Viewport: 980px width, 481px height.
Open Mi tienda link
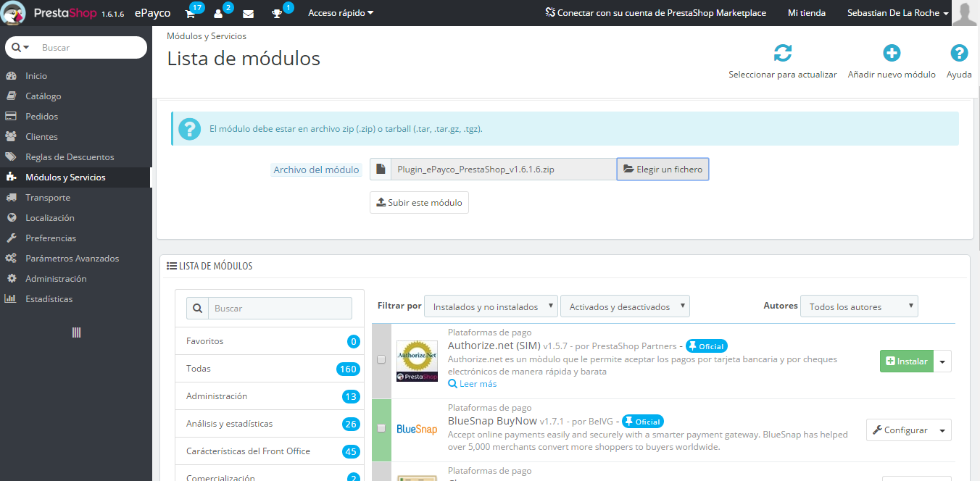807,13
